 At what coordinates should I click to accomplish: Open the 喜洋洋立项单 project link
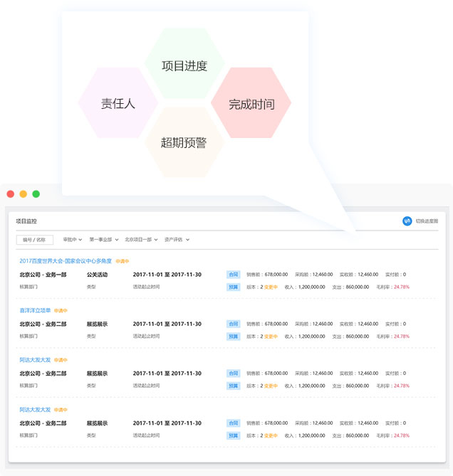click(35, 310)
